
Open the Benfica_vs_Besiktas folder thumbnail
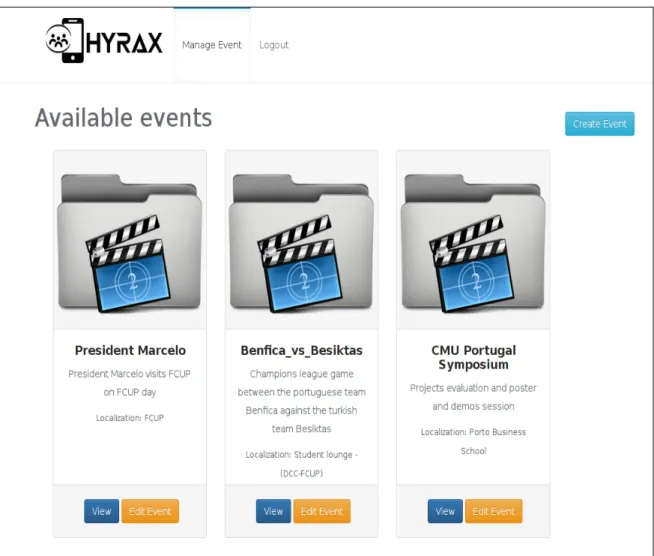pyautogui.click(x=302, y=243)
